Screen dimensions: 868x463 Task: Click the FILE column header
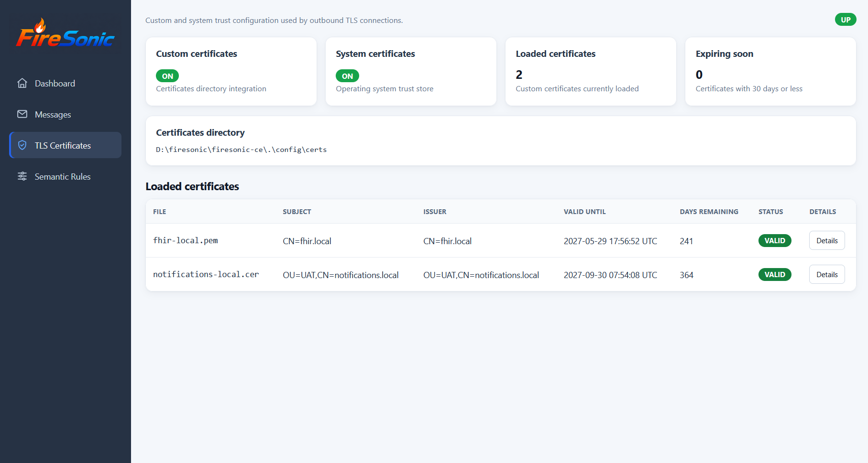(160, 212)
